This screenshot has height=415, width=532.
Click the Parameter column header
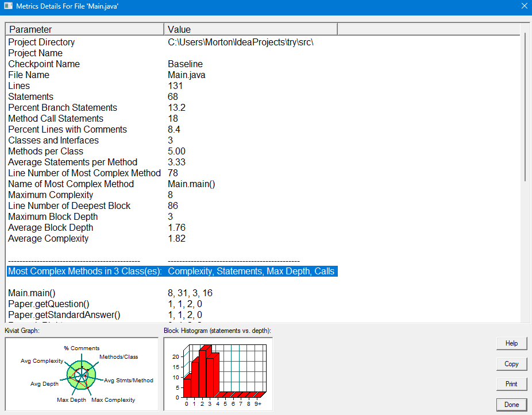(85, 29)
